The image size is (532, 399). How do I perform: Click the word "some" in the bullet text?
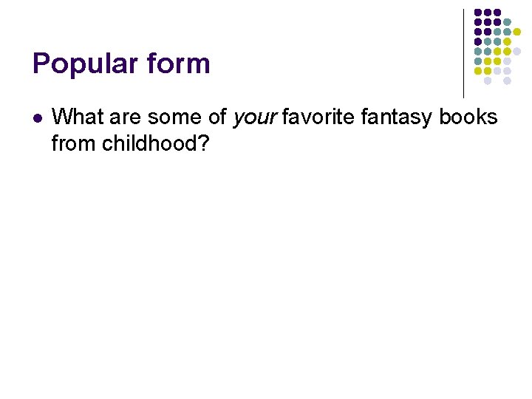coord(174,118)
